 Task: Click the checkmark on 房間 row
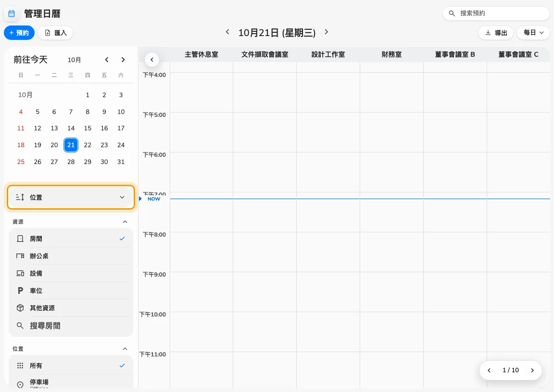click(122, 239)
